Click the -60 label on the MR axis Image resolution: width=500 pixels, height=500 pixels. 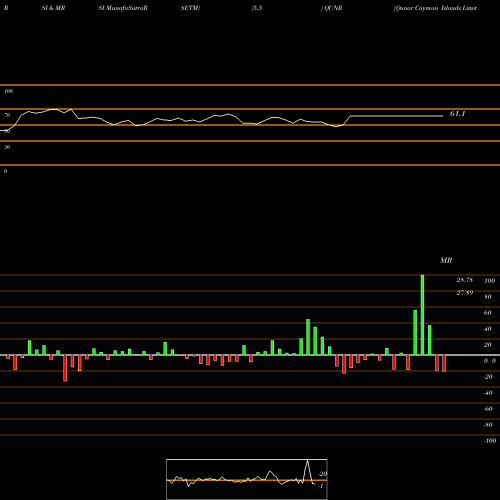tap(488, 409)
